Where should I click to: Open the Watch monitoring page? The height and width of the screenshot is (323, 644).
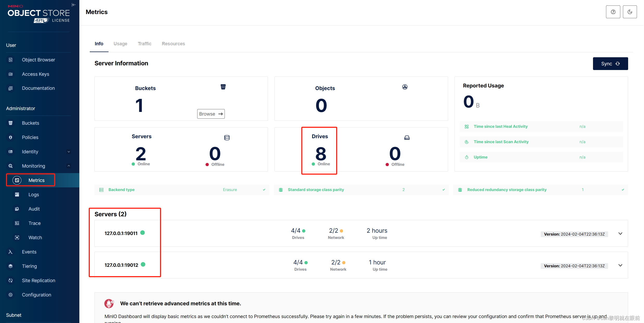35,238
